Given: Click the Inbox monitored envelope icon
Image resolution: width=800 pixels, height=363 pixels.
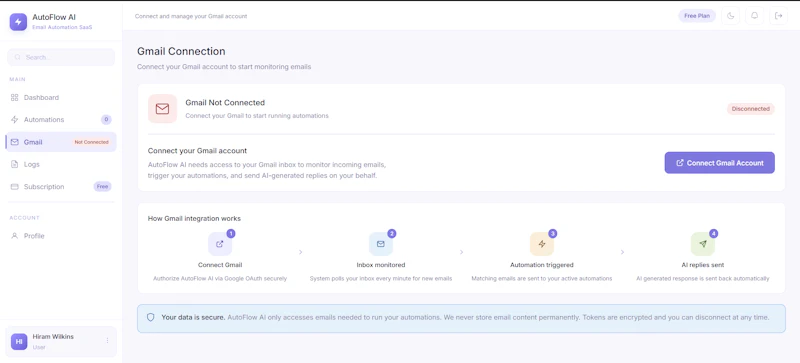Looking at the screenshot, I should (x=381, y=244).
